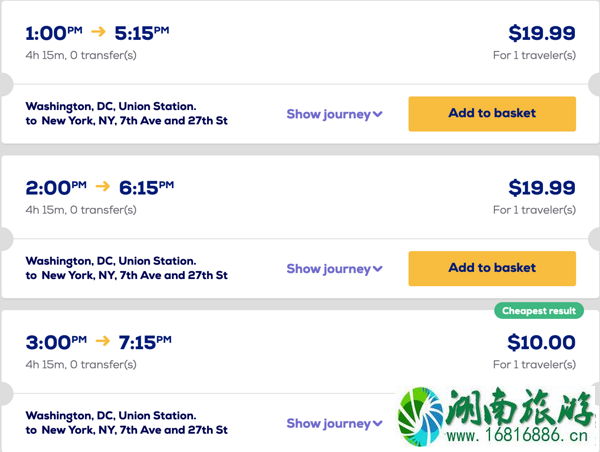Expand Show journey for 2:00PM trip
600x452 pixels.
click(x=334, y=269)
